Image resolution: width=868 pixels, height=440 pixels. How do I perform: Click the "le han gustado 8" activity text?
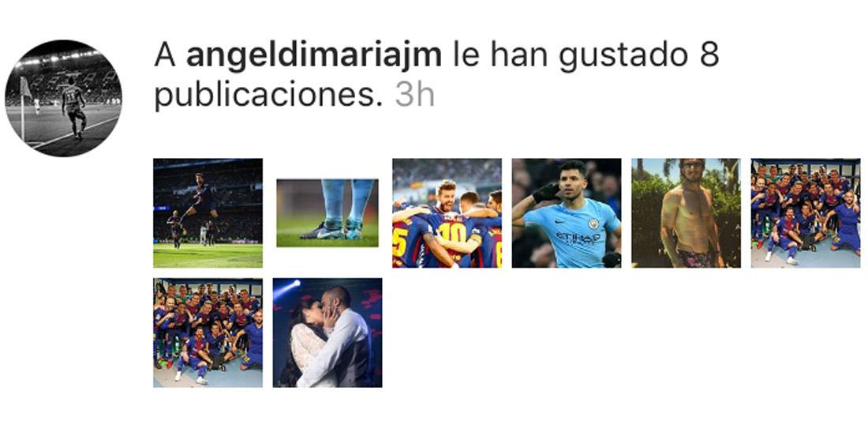(x=586, y=56)
